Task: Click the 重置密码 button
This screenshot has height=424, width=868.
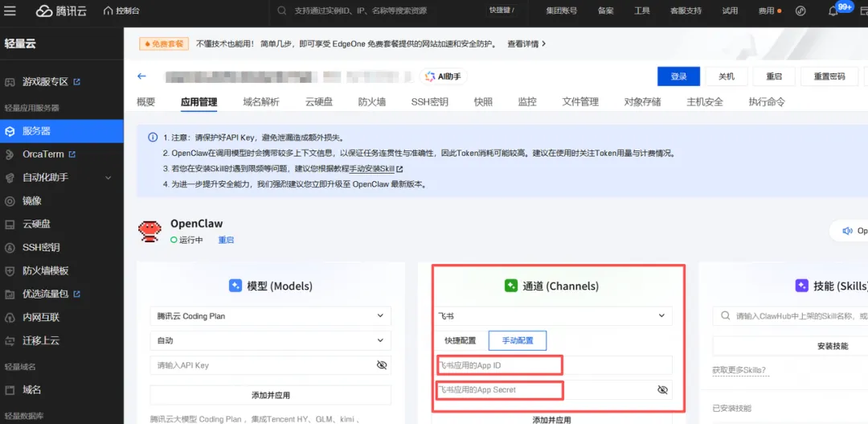Action: 829,76
